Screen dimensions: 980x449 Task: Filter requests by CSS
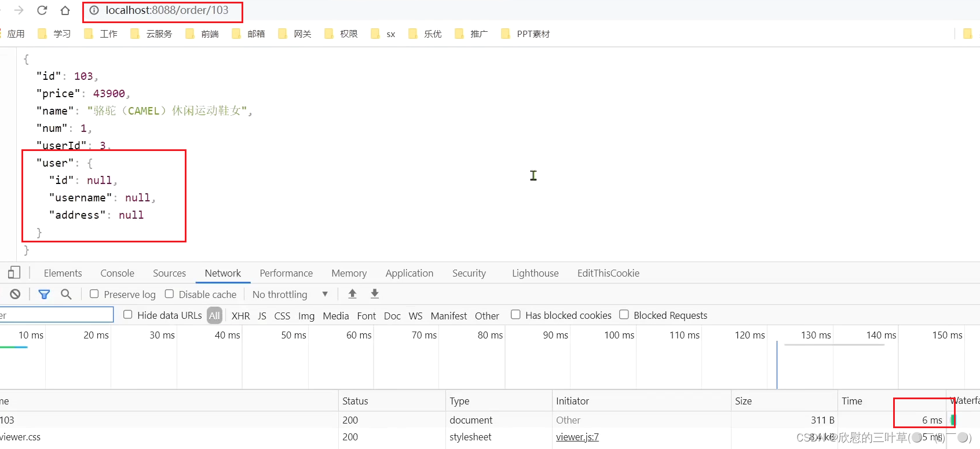point(282,316)
